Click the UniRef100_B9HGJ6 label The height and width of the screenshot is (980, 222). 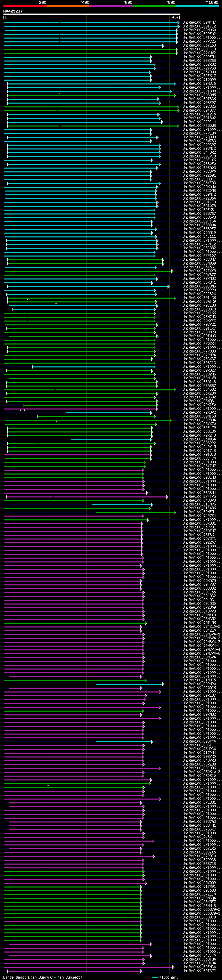199,84
